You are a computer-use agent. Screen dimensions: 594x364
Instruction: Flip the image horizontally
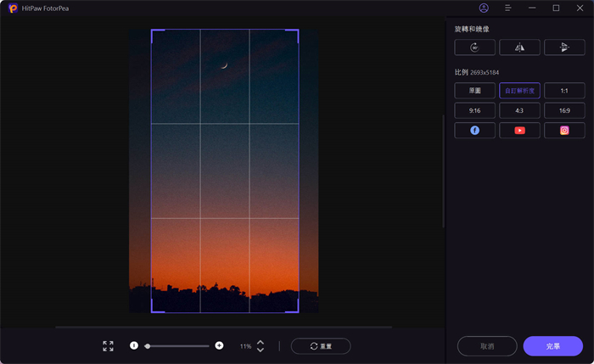coord(519,48)
